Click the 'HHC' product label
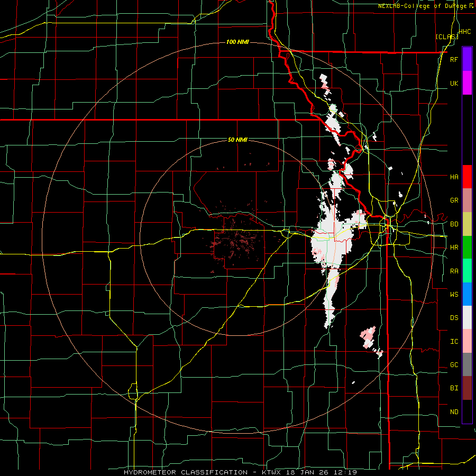Viewport: 476px width, 476px height. point(465,32)
